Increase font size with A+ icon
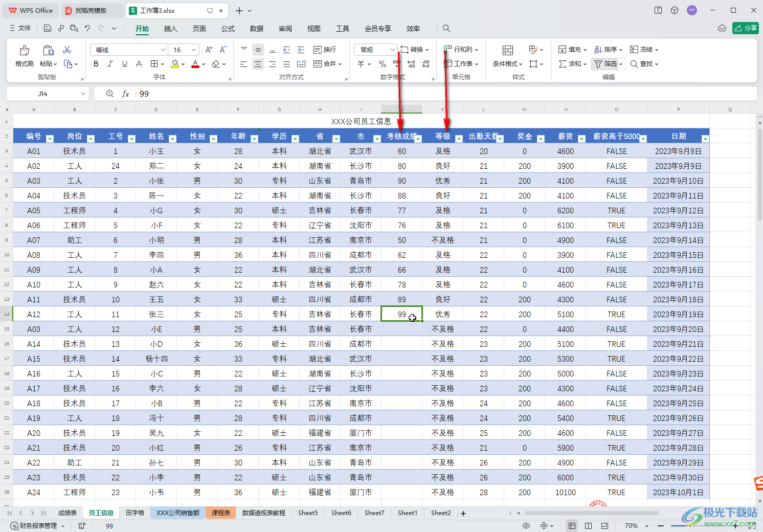The image size is (763, 532). [x=209, y=50]
